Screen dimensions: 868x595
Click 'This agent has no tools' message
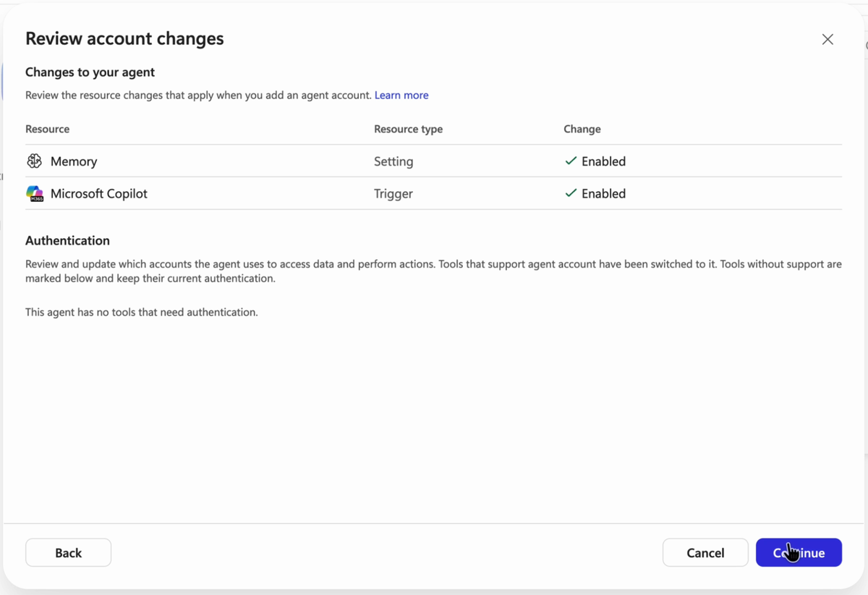click(142, 312)
